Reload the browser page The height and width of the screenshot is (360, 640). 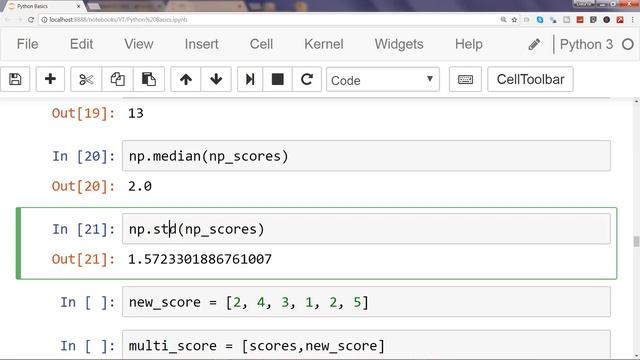point(31,20)
